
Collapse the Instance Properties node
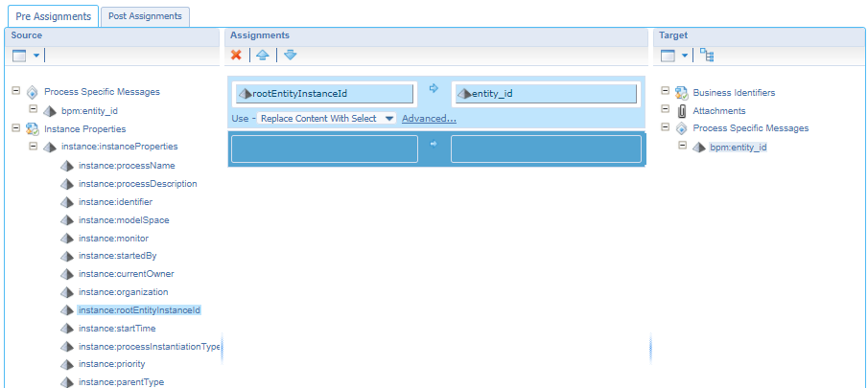[x=16, y=127]
